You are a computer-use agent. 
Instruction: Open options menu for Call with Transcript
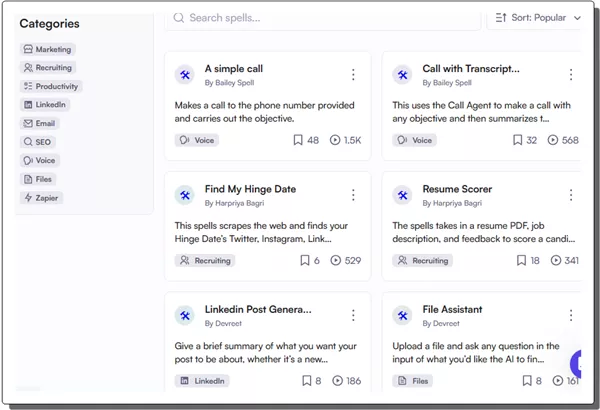[x=571, y=75]
